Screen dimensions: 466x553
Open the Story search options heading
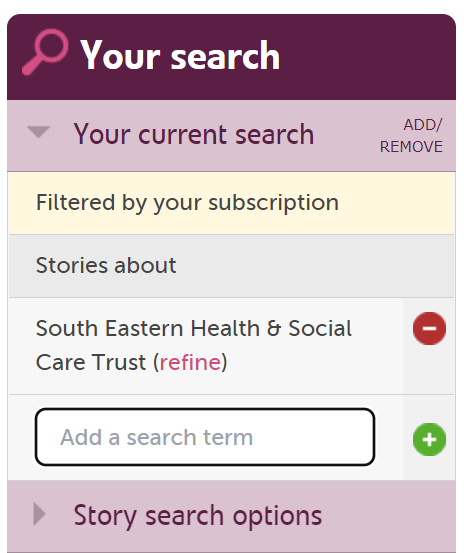coord(198,516)
